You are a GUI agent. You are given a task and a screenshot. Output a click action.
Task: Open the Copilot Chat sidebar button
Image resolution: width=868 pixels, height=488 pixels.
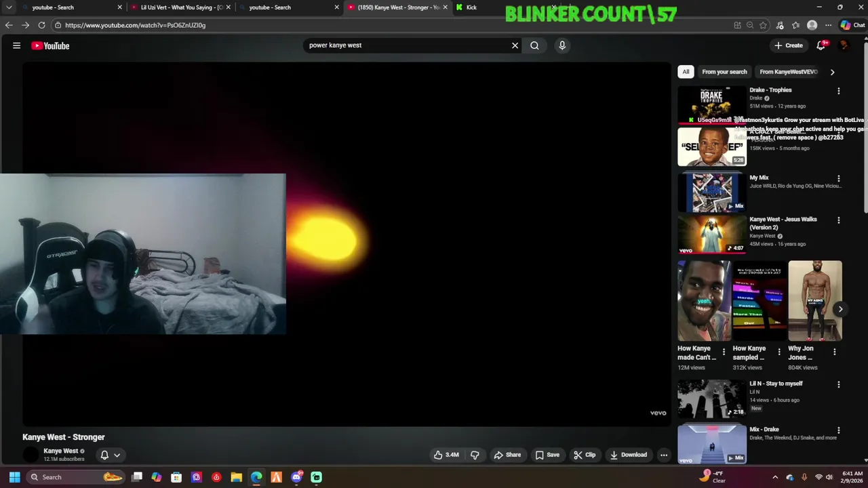[852, 25]
